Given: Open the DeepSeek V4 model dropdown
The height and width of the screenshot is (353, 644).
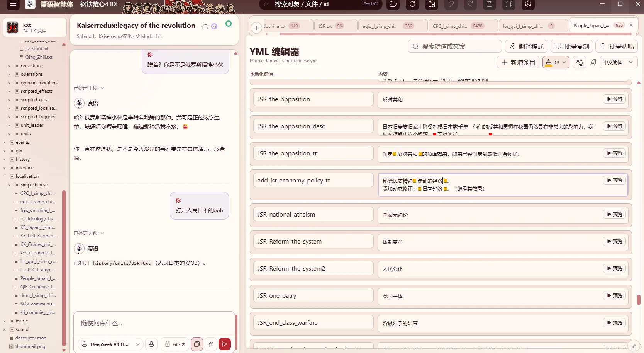Looking at the screenshot, I should coord(110,344).
